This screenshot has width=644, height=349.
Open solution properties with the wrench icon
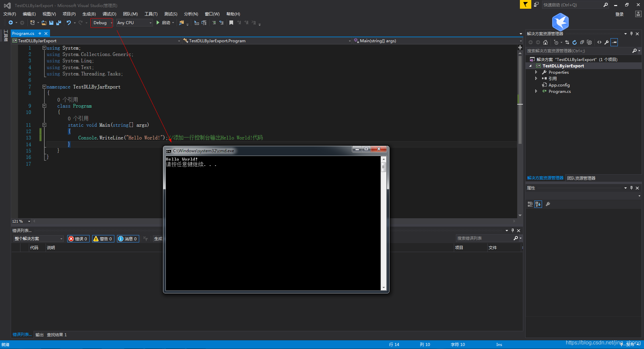click(x=607, y=42)
